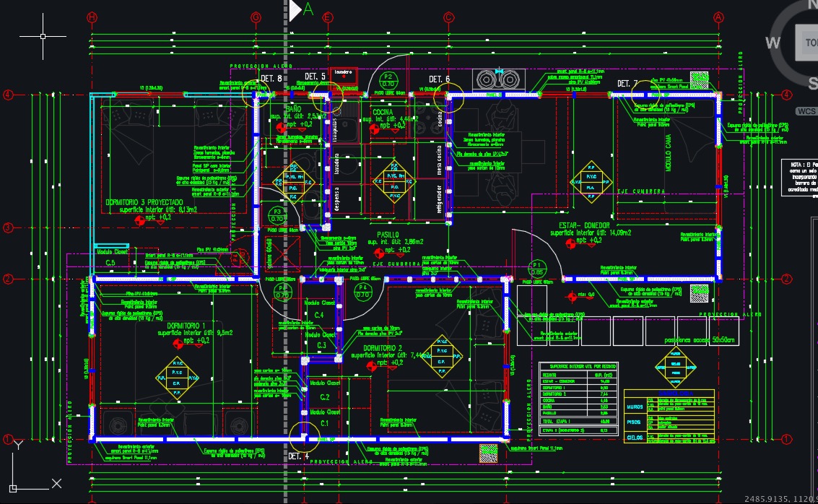Click the SUPERFICE INTERIOR UTIL table title
The height and width of the screenshot is (504, 818).
coord(583,367)
